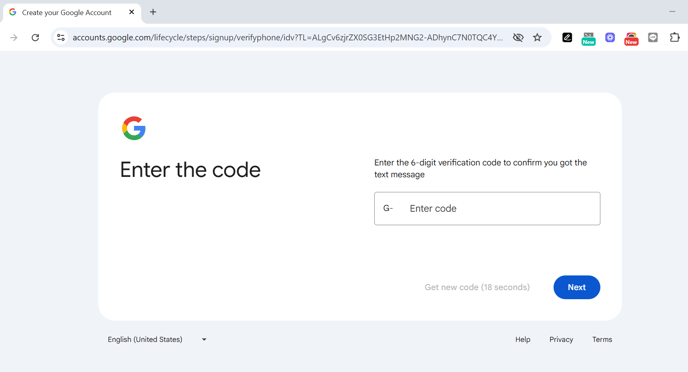Open the Extensions puzzle piece menu
The width and height of the screenshot is (688, 372).
coord(674,38)
